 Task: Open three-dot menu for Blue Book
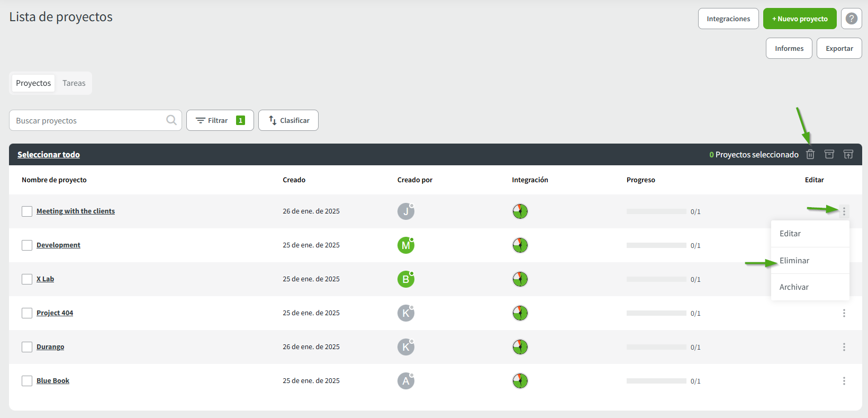pyautogui.click(x=844, y=381)
